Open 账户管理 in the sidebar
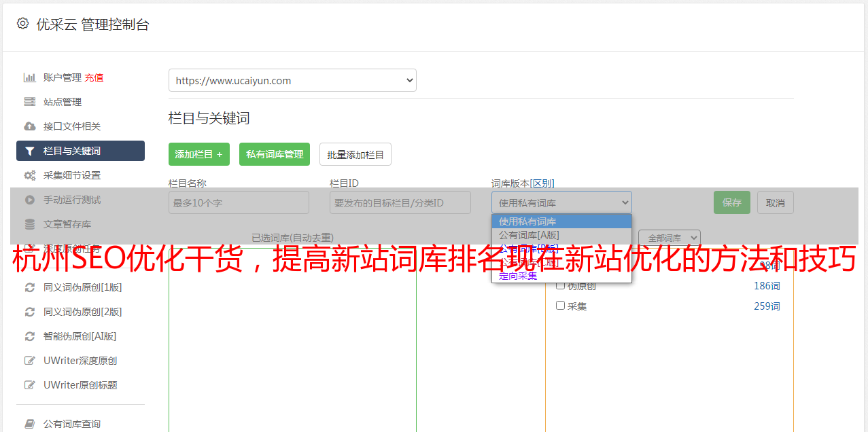This screenshot has width=868, height=432. coord(63,77)
